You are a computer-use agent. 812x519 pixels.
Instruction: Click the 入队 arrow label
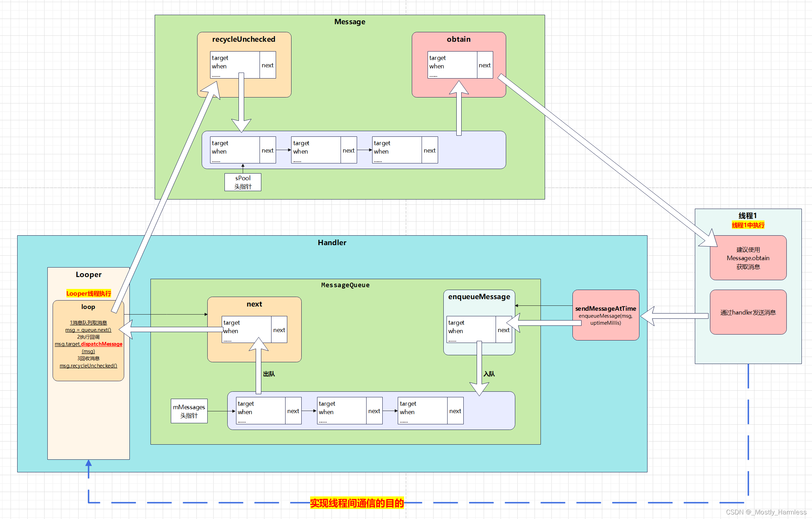pyautogui.click(x=489, y=374)
